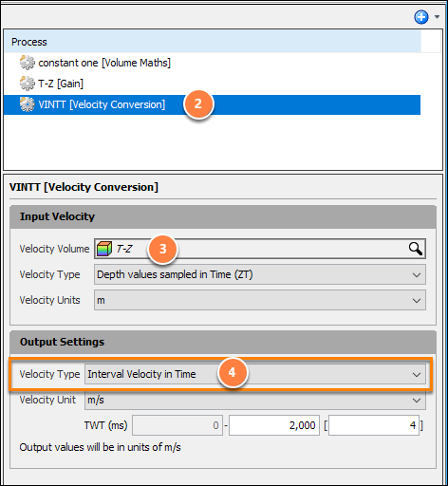Select the T-Z [Gain] process row
The image size is (448, 486).
(212, 84)
